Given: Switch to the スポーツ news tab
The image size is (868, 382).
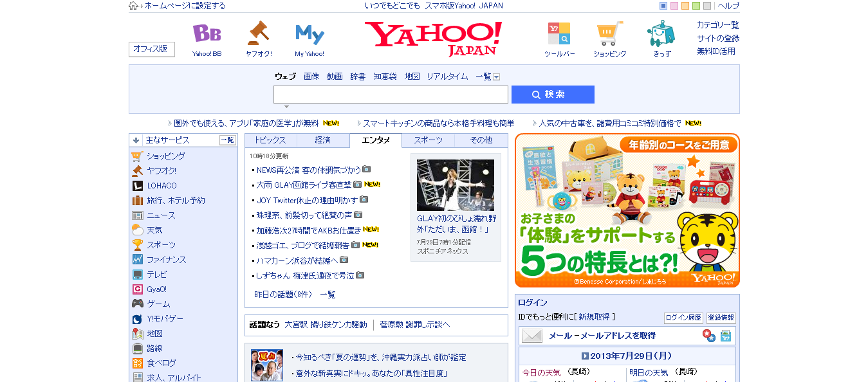Looking at the screenshot, I should pyautogui.click(x=428, y=140).
